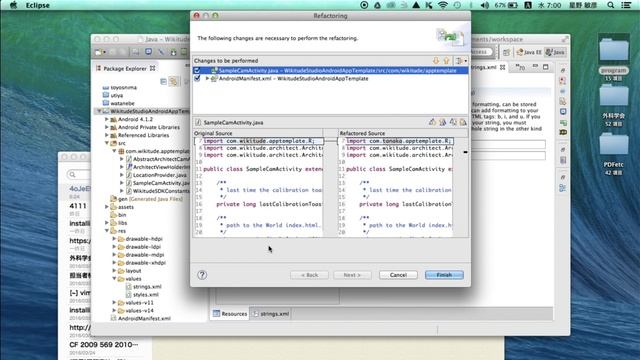The image size is (640, 360).
Task: Click search field in background notes window
Action: point(78,175)
